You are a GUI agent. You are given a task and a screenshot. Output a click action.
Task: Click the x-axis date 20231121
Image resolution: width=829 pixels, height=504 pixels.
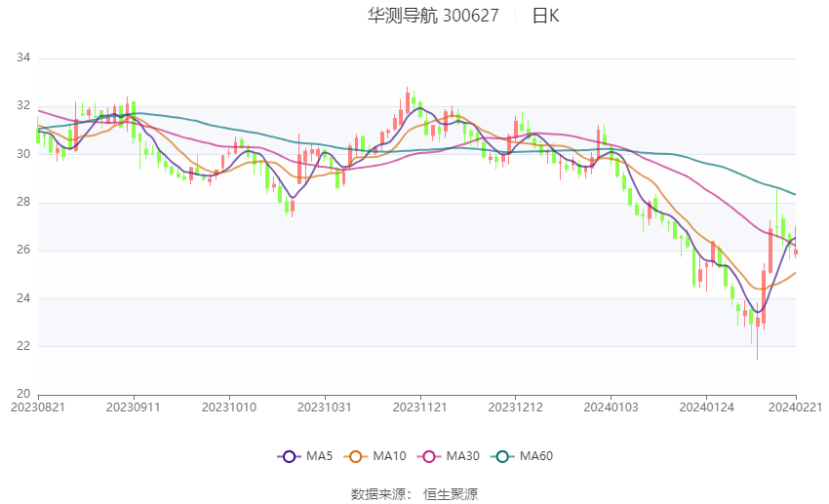(419, 407)
